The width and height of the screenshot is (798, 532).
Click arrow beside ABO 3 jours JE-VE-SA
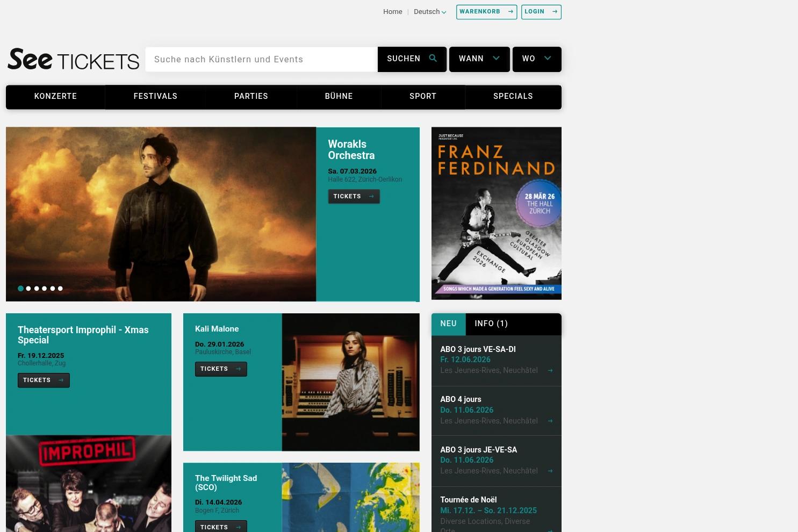pos(550,471)
